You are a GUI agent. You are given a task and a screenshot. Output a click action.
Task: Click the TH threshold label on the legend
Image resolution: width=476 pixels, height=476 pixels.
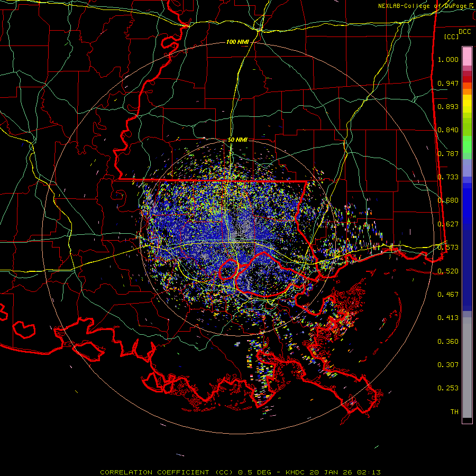454,412
